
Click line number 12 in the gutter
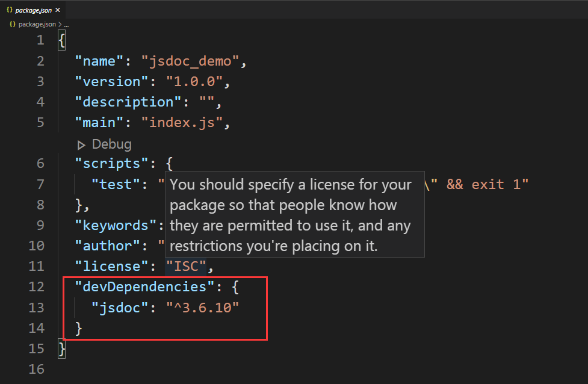coord(36,287)
